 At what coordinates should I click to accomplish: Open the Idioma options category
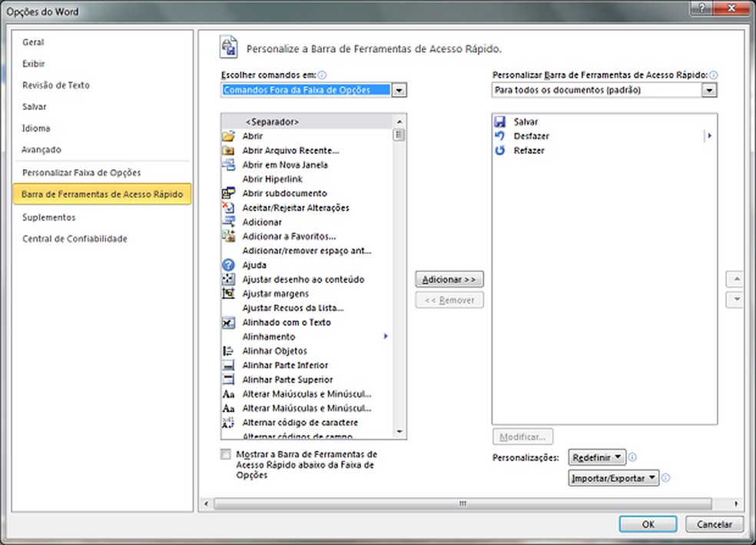pos(36,128)
